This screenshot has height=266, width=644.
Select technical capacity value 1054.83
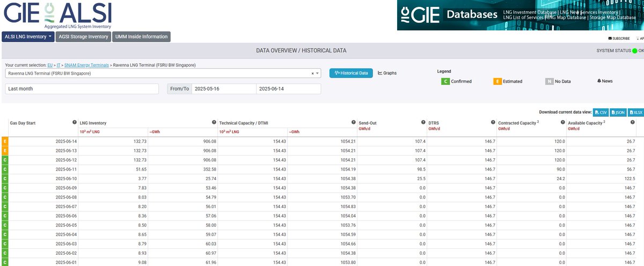(x=348, y=206)
